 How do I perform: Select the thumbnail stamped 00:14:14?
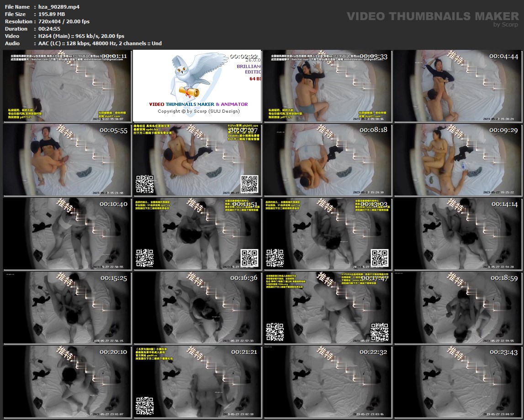tap(458, 234)
